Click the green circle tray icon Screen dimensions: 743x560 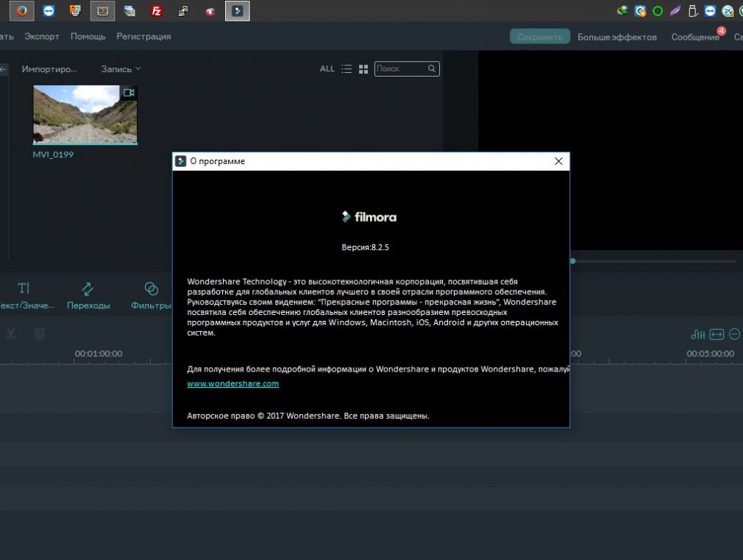point(658,11)
